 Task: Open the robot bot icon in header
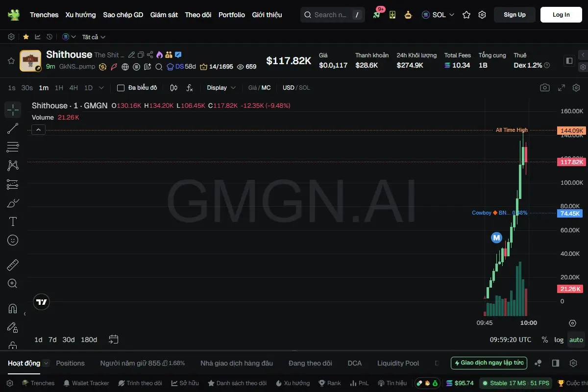(x=408, y=15)
